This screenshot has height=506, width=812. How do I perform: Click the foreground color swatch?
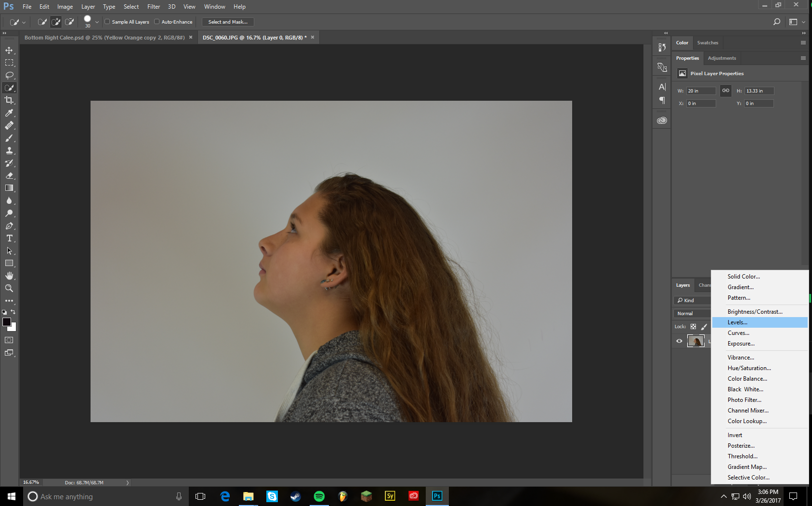click(6, 322)
